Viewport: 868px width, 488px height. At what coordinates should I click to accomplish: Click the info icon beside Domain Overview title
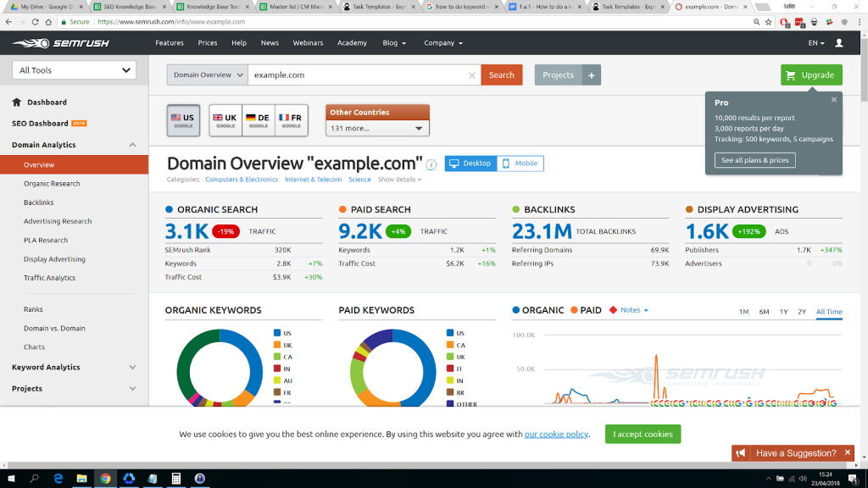click(x=431, y=164)
